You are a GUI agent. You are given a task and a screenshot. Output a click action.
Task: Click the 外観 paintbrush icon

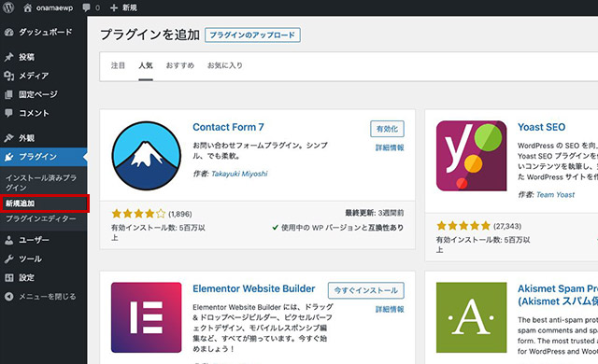point(8,138)
